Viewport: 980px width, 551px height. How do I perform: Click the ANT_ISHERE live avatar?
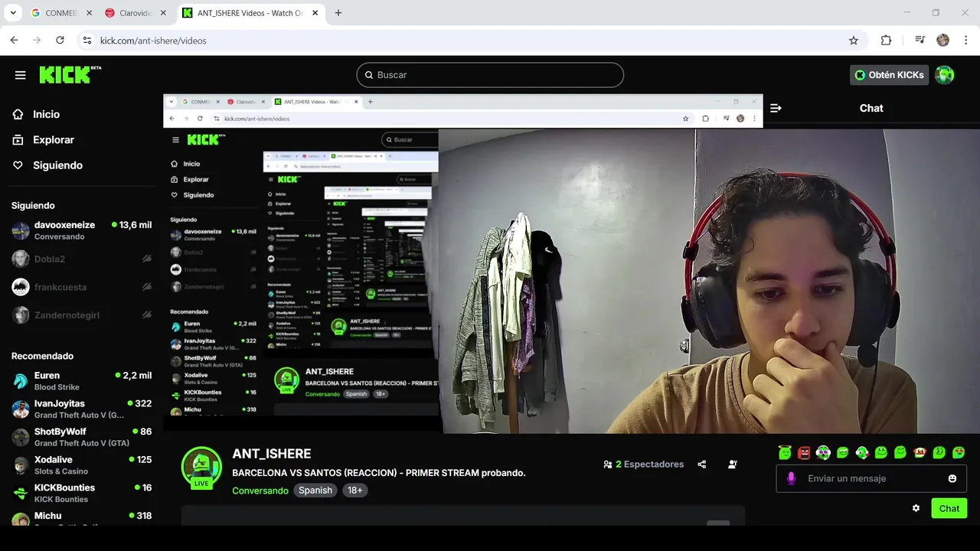(201, 468)
